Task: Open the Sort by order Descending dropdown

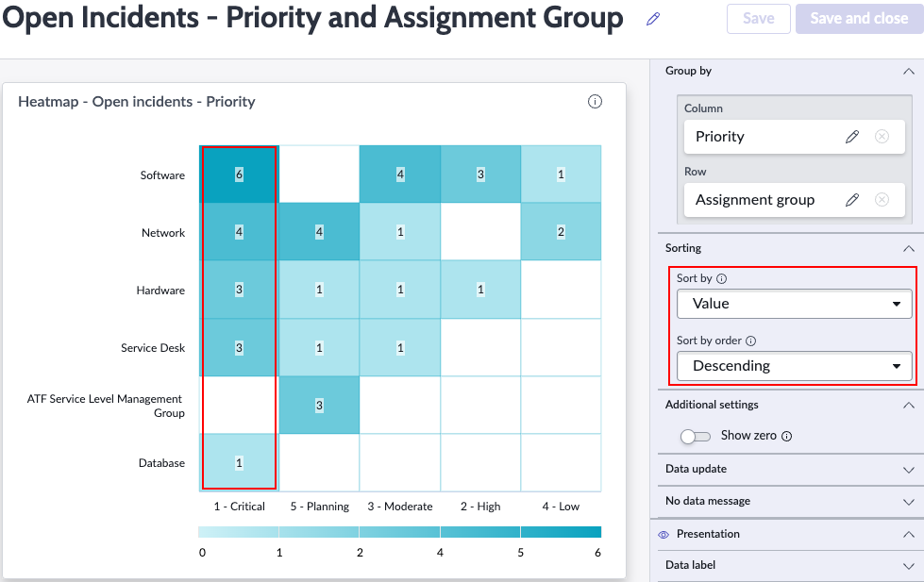Action: (795, 366)
